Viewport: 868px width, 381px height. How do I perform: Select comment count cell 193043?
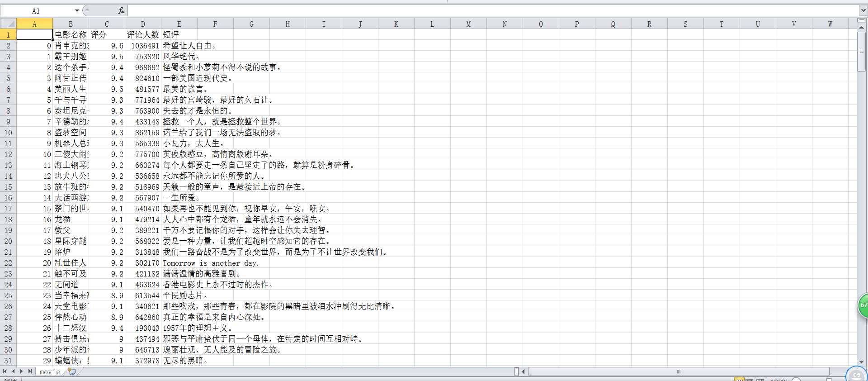click(x=143, y=328)
